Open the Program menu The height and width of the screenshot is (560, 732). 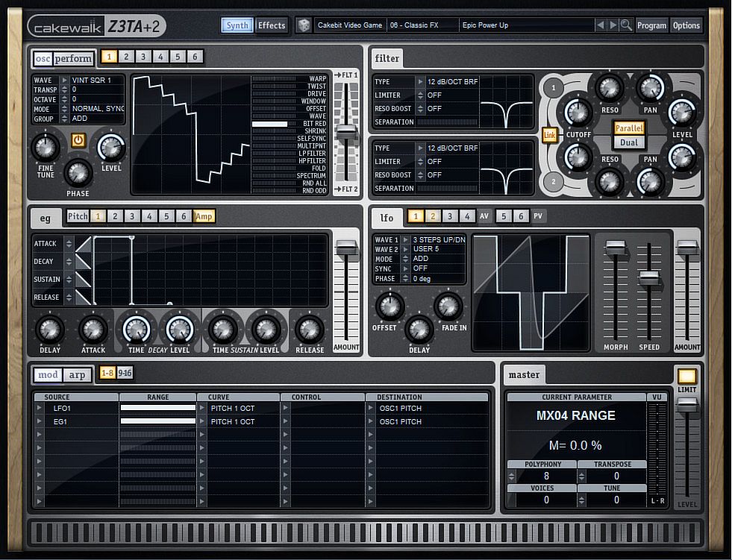click(651, 25)
